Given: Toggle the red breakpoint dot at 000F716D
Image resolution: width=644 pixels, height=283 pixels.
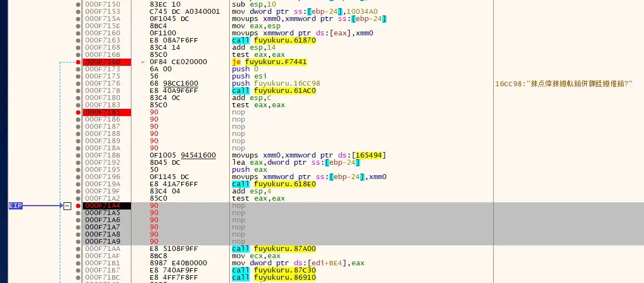Looking at the screenshot, I should pyautogui.click(x=78, y=62).
